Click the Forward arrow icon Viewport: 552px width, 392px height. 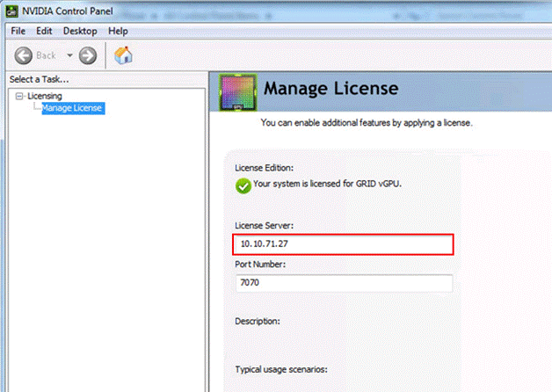pyautogui.click(x=88, y=55)
